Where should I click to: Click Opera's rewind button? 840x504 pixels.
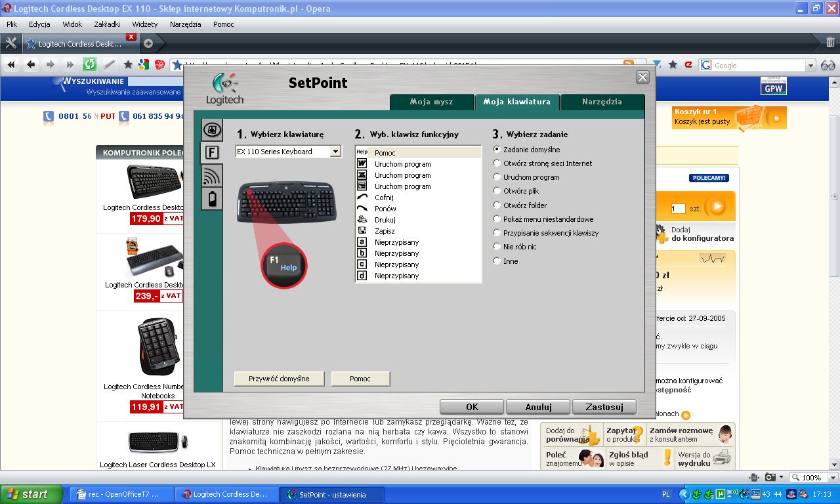coord(11,64)
